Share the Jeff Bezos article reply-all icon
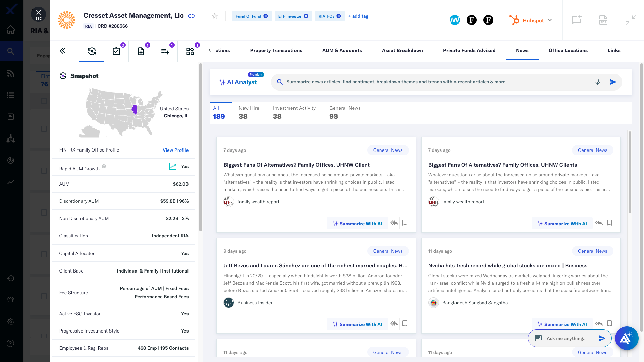Screen dimensions: 644x362 tap(394, 324)
